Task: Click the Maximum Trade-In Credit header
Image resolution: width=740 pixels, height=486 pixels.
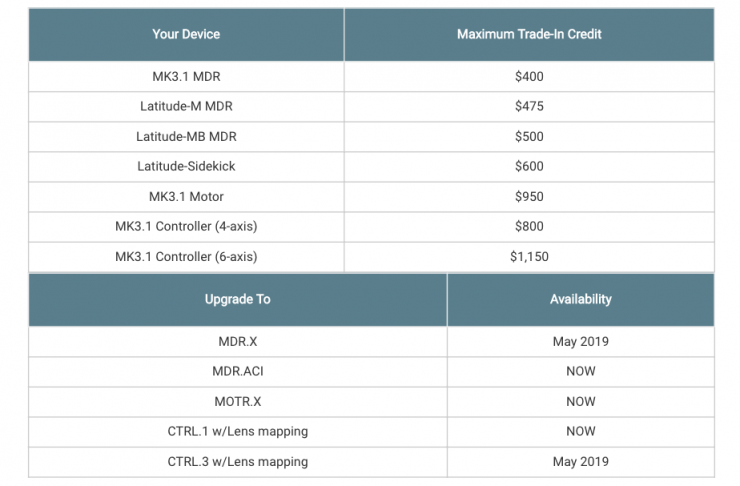Action: (529, 34)
